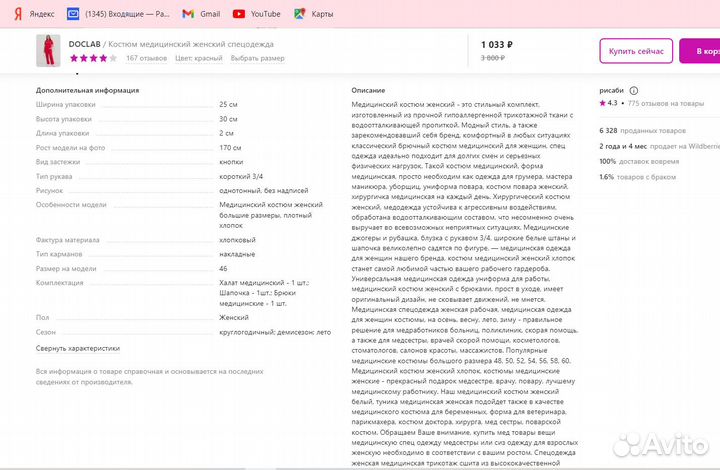720x470 pixels.
Task: Click the product star rating in header
Action: (x=92, y=58)
